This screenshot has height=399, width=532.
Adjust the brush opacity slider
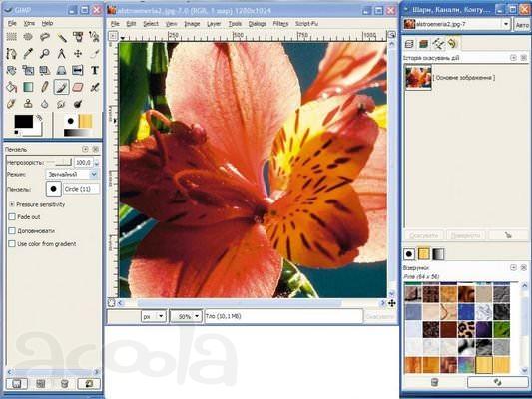coord(59,163)
